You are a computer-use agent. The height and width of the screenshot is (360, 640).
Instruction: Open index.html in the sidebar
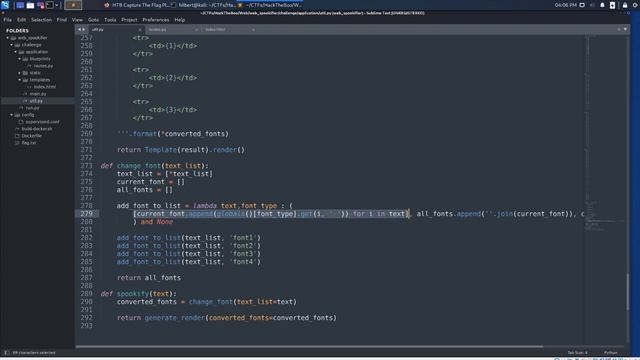44,87
